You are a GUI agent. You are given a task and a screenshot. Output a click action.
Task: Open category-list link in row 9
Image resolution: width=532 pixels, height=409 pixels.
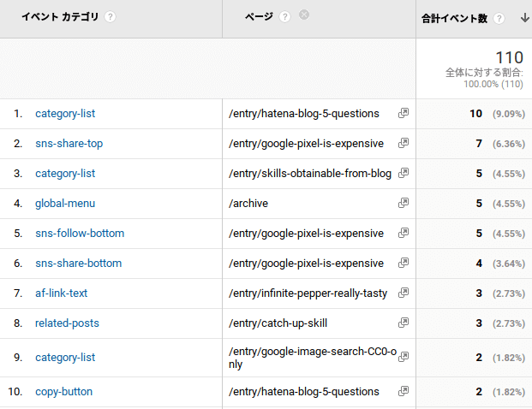click(x=65, y=358)
